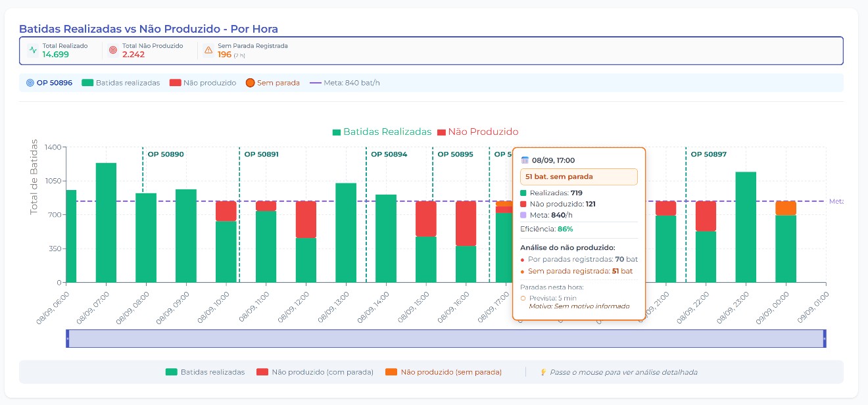
Task: Click the orange Sem parada circle icon
Action: coord(250,83)
